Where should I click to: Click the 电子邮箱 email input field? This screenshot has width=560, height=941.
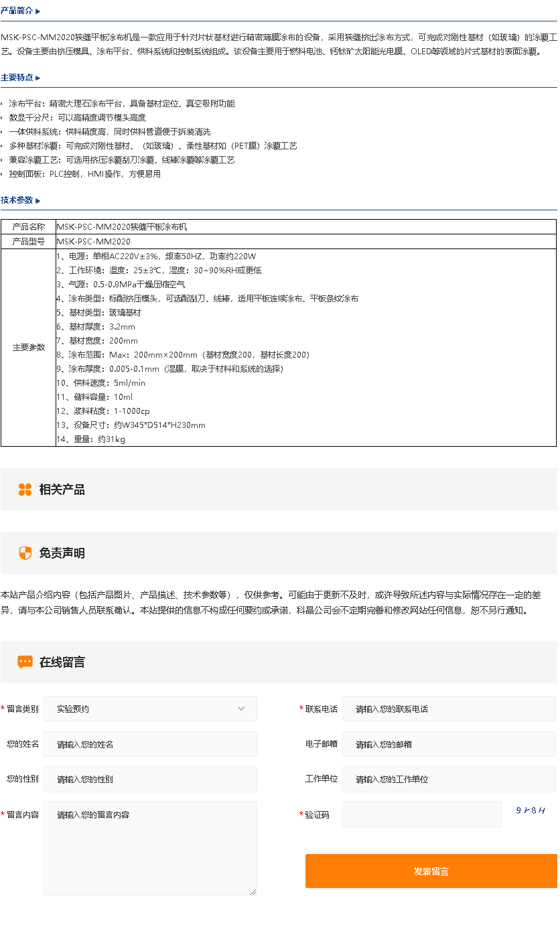coord(448,744)
